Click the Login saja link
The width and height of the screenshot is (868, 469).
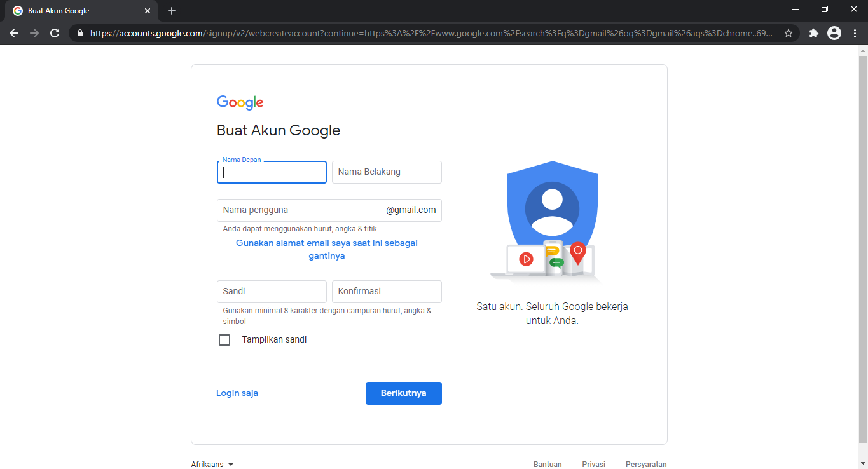[237, 393]
